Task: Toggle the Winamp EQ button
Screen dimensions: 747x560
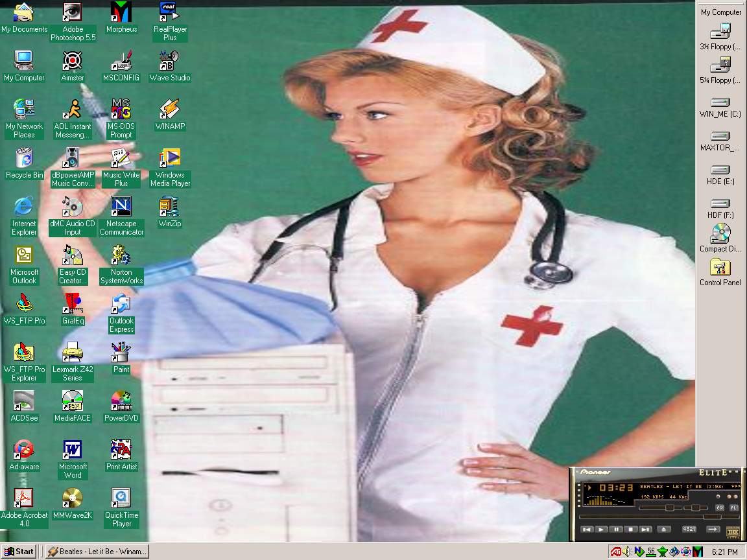Action: pyautogui.click(x=720, y=507)
